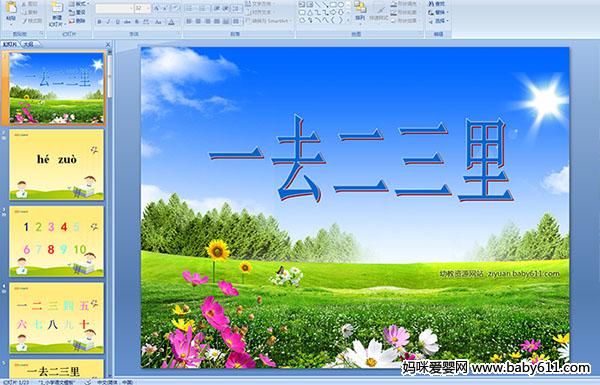The height and width of the screenshot is (385, 600).
Task: Click the Paste clipboard icon
Action: 11,8
